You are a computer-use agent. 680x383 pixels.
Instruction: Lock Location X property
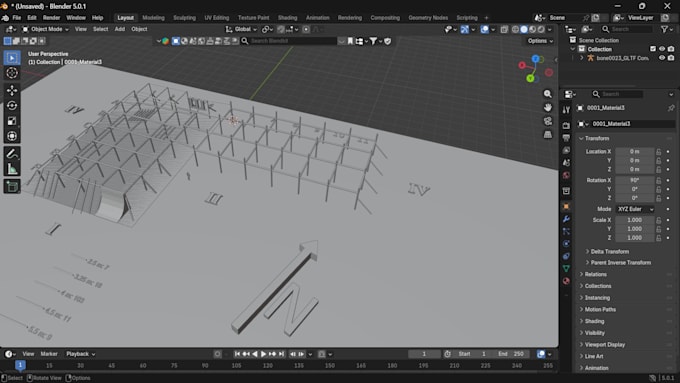pos(658,151)
